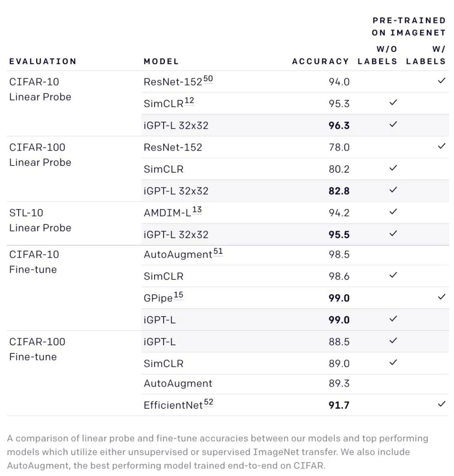
Task: Click the checkmark beside accuracy 78.0
Action: [x=441, y=146]
